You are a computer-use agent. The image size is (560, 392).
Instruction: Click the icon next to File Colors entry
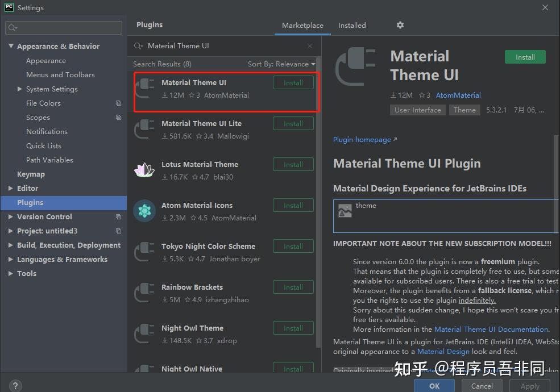coord(118,103)
